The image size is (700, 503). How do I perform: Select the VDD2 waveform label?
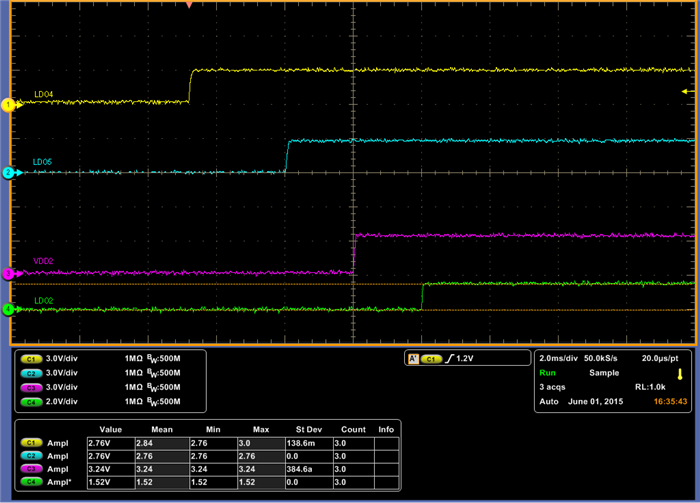44,261
